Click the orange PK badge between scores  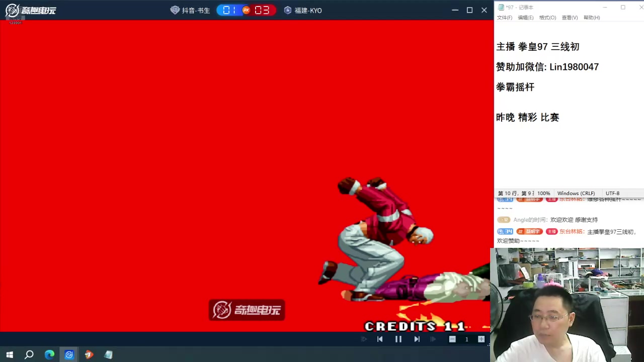[246, 10]
